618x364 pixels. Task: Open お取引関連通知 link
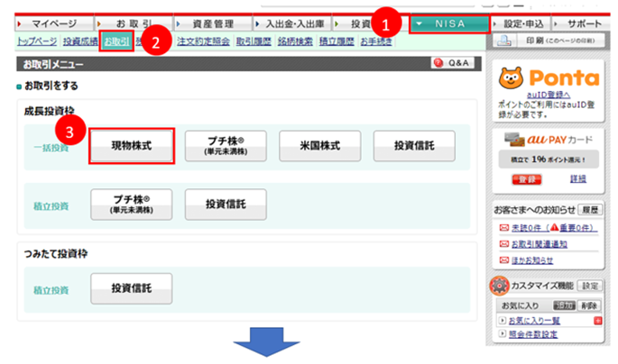click(540, 244)
